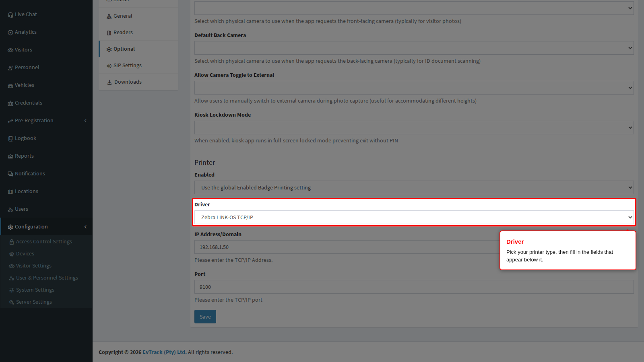
Task: Click the SIP Settings speaker icon
Action: tap(109, 66)
